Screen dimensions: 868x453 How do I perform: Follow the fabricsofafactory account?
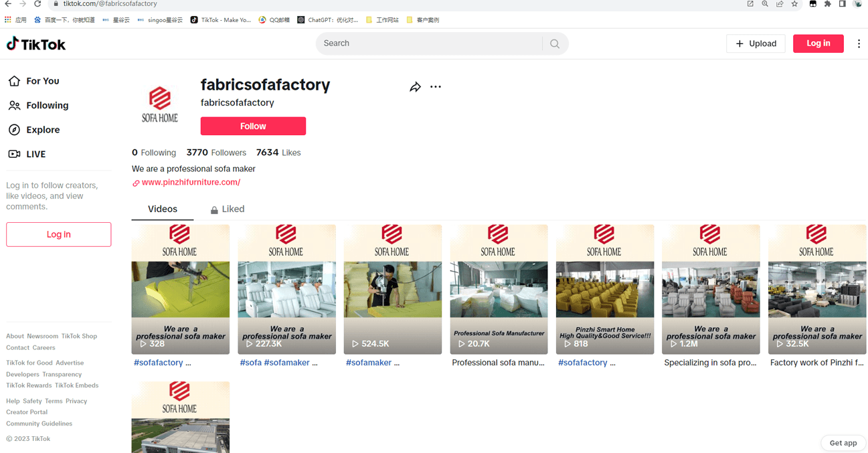(253, 126)
